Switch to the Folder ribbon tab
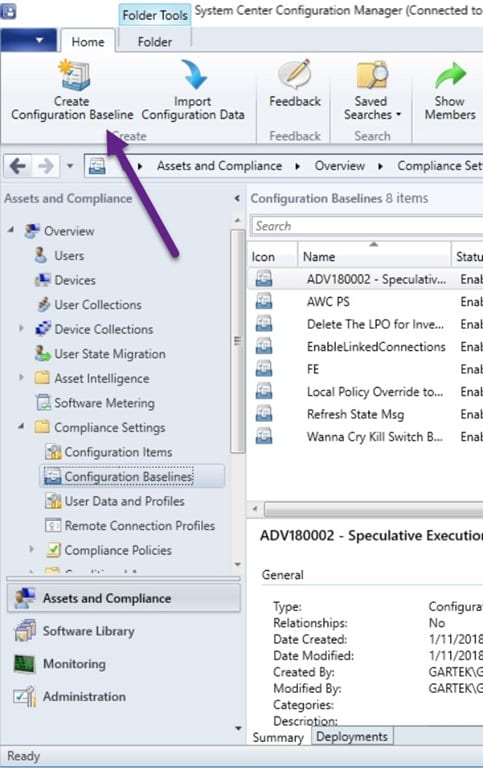The image size is (483, 768). 155,42
